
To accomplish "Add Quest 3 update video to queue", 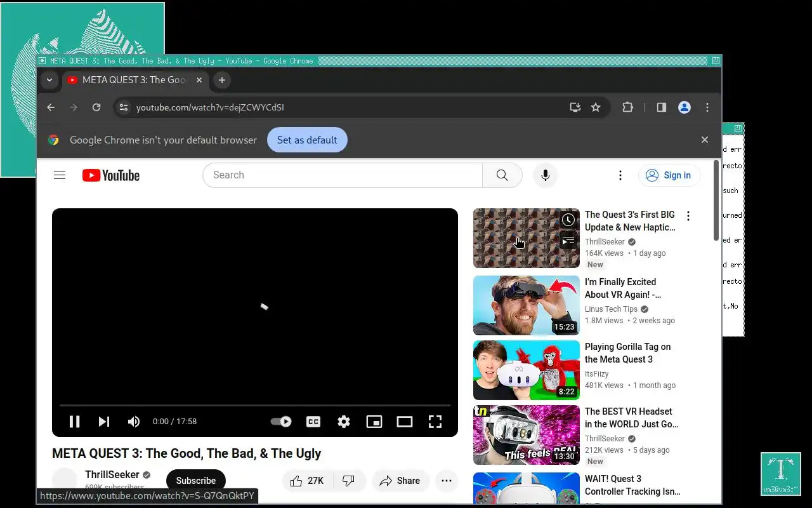I will pyautogui.click(x=568, y=241).
